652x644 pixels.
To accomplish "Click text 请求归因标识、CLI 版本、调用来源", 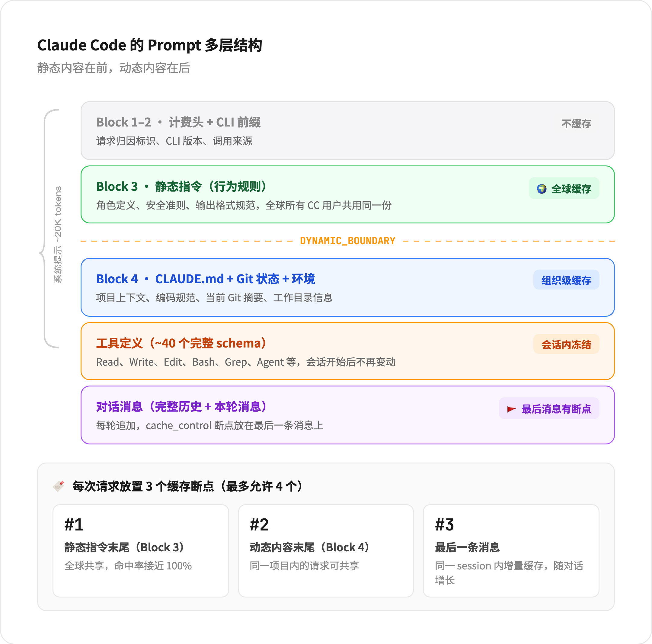I will click(x=174, y=141).
